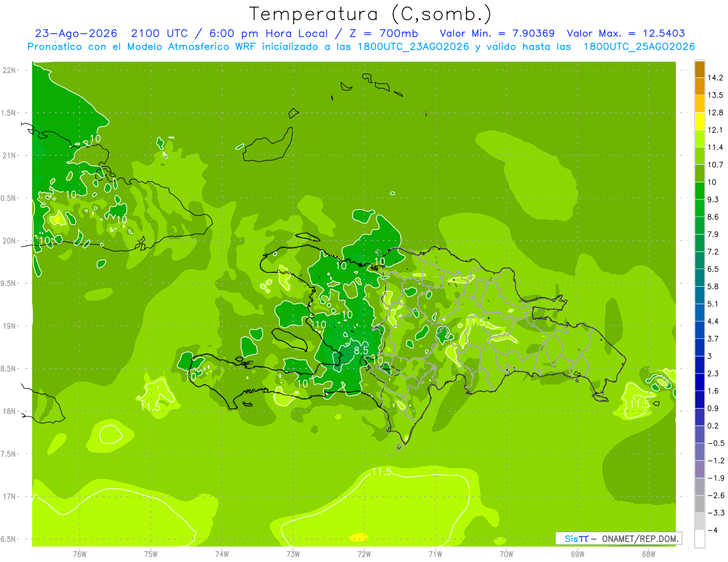Select "Valor Max. = 12.5403"

pyautogui.click(x=625, y=34)
